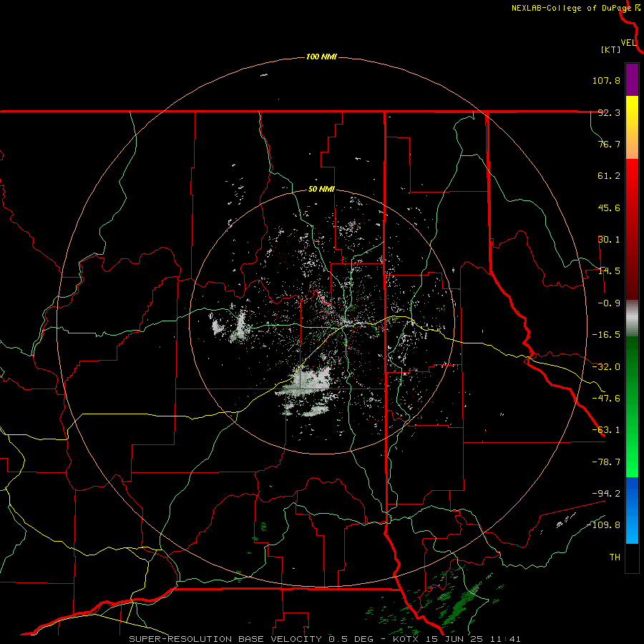
Task: Click the -0.9 velocity scale value
Action: click(609, 303)
